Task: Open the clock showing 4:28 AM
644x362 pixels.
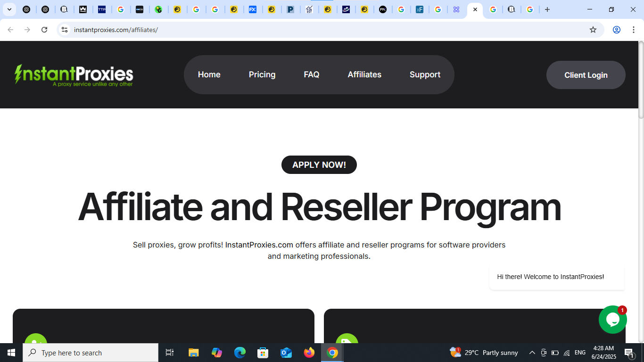Action: 603,353
